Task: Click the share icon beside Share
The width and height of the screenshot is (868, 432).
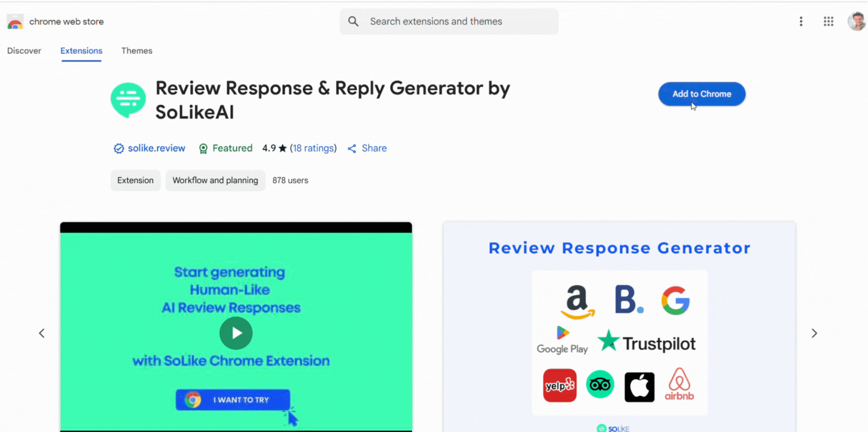Action: point(352,149)
